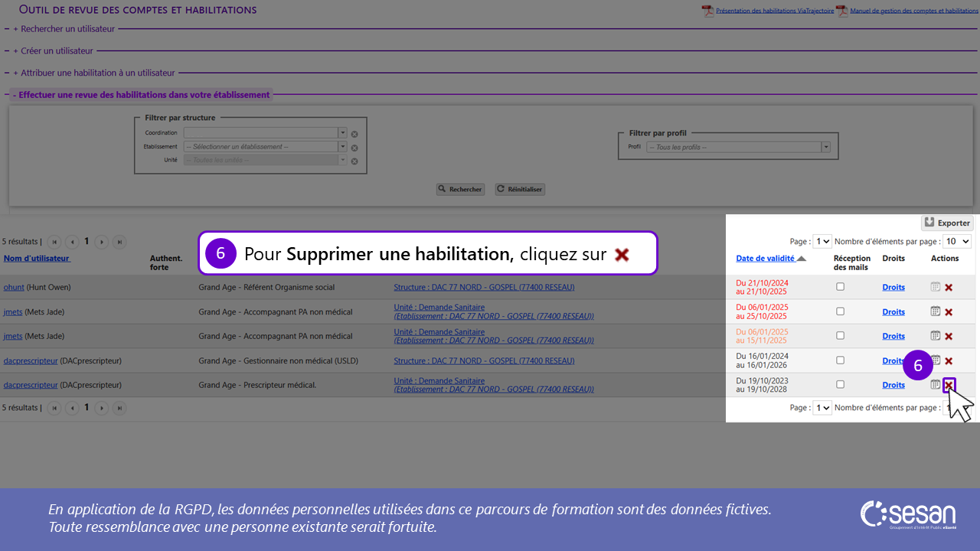
Task: Clear the Etablissement filter field
Action: click(354, 148)
